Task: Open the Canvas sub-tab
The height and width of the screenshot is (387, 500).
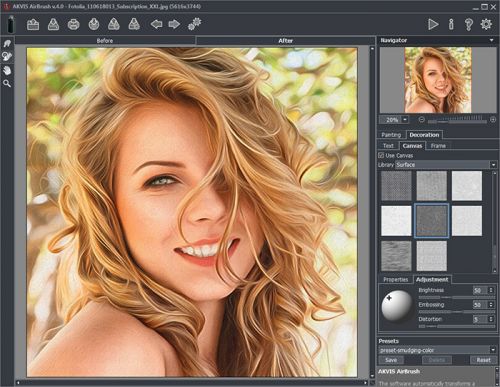Action: coord(412,146)
